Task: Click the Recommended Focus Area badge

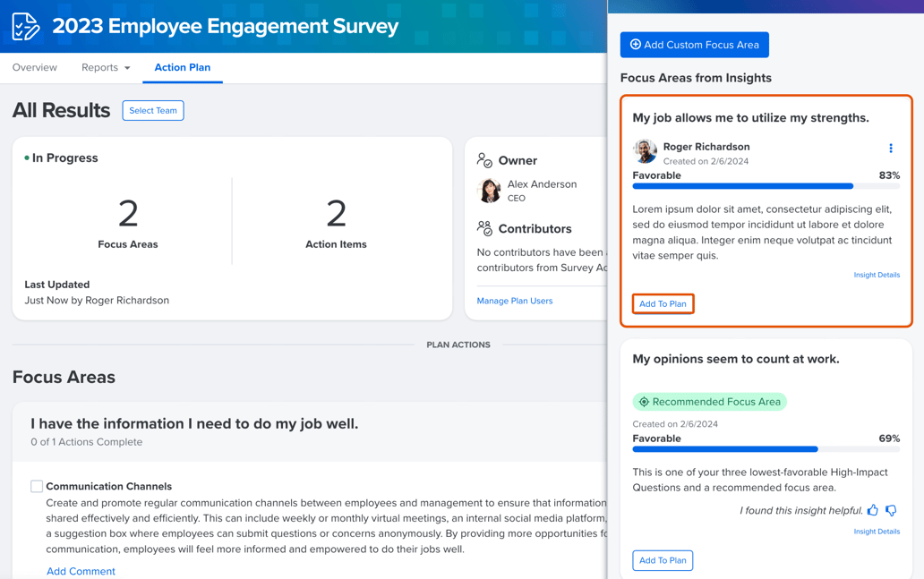Action: tap(709, 402)
